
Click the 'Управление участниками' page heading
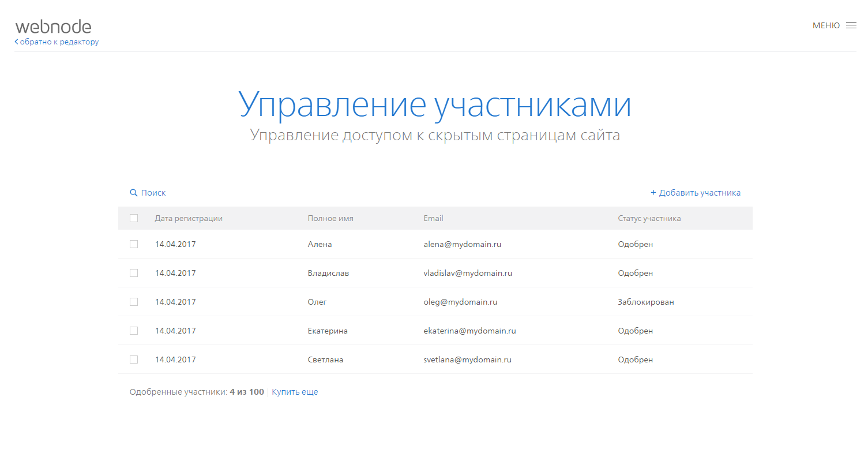[x=435, y=105]
